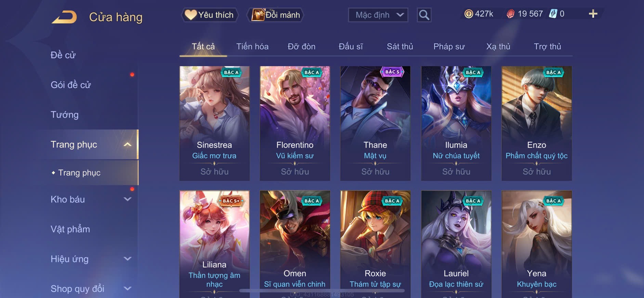
Task: Select the Thane Mật vụ skin card
Action: click(375, 123)
